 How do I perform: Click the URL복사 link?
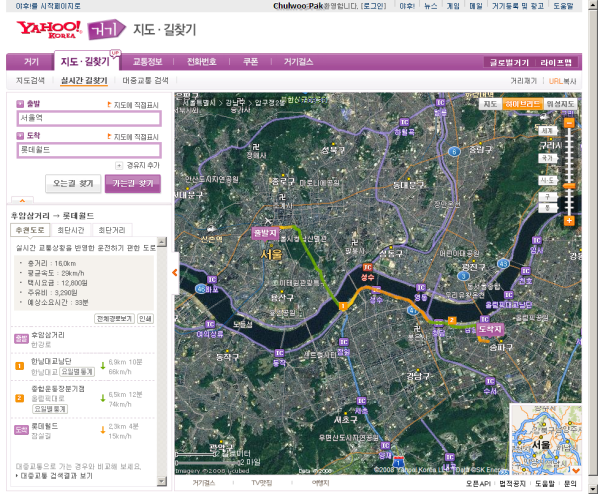[x=563, y=81]
